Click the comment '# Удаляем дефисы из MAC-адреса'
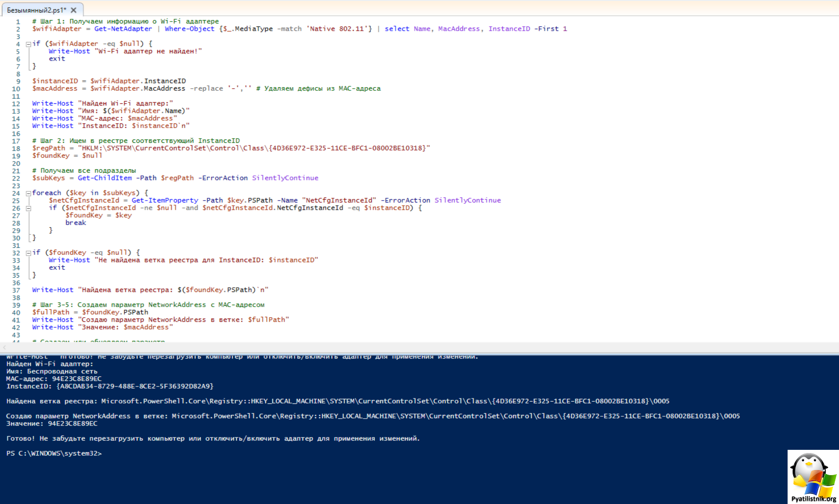Viewport: 839px width, 504px height. click(x=318, y=88)
